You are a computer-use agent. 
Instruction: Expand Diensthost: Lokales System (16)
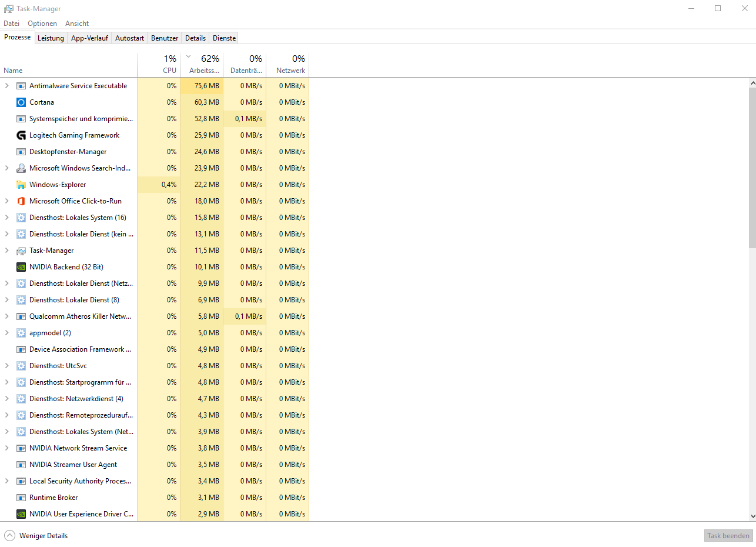[7, 218]
